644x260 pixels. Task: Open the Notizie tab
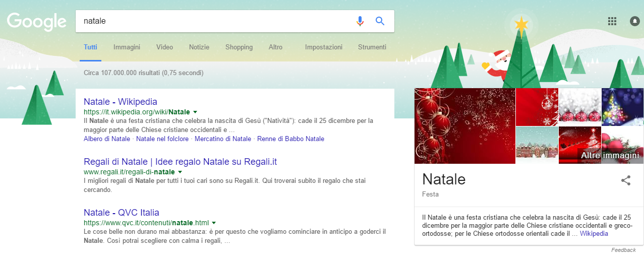point(199,47)
